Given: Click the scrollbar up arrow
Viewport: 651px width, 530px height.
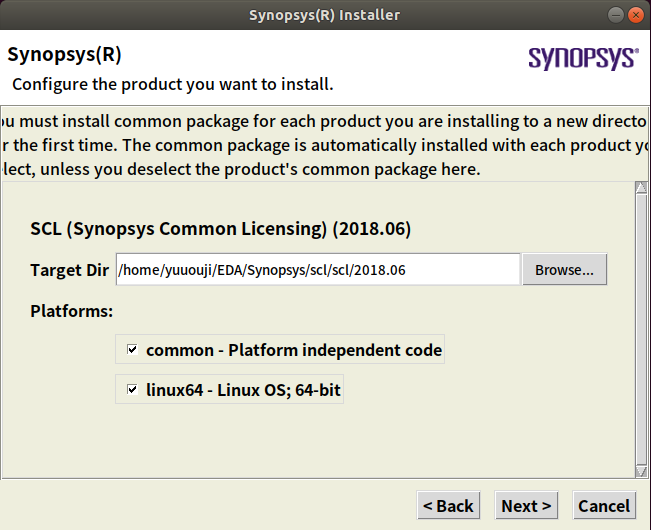Looking at the screenshot, I should click(641, 188).
